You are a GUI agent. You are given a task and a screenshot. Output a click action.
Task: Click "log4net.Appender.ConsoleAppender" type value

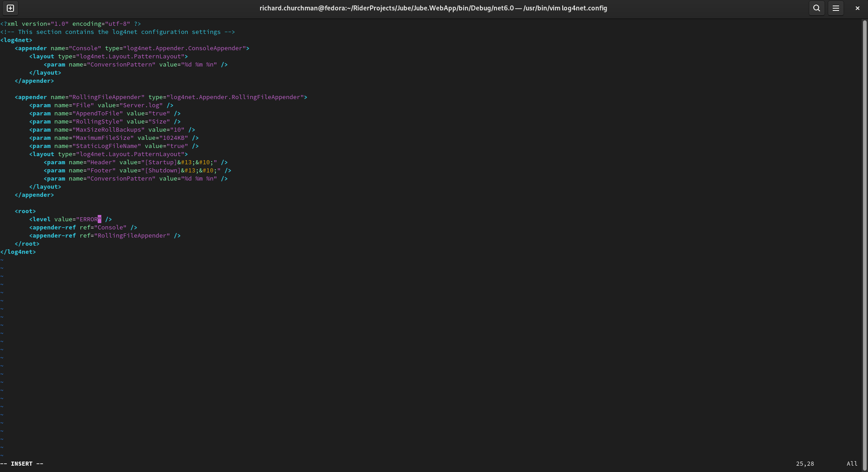pyautogui.click(x=185, y=48)
